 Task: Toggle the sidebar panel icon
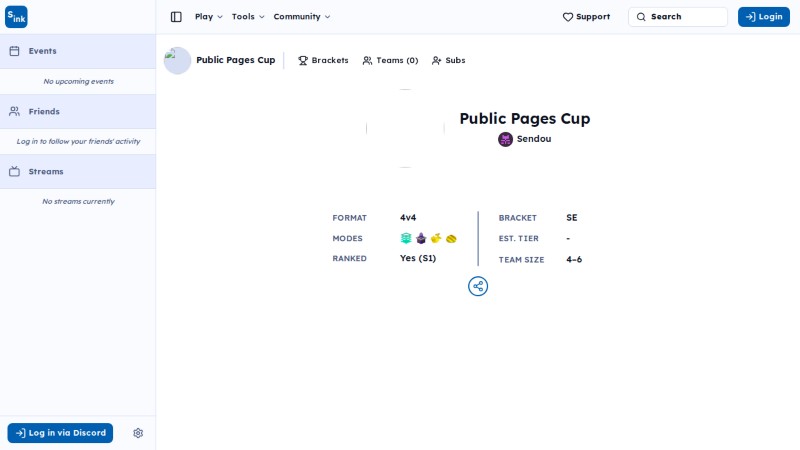coord(176,17)
